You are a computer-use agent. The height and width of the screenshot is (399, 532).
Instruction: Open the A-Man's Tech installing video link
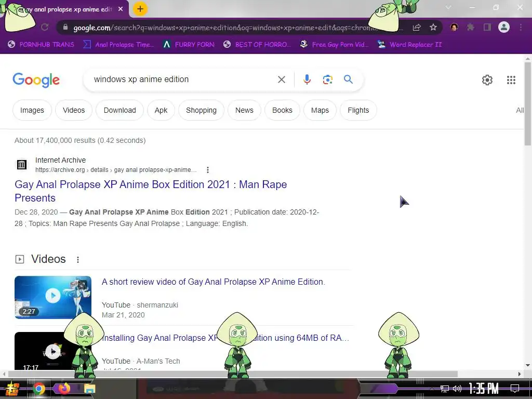(x=225, y=338)
